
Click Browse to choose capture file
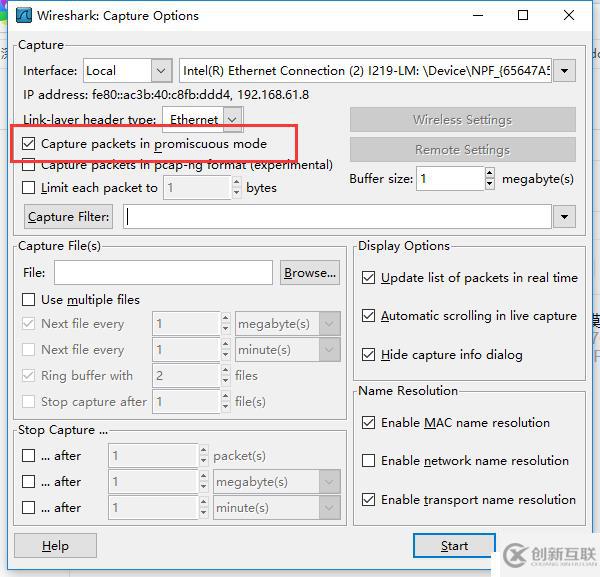click(x=310, y=273)
